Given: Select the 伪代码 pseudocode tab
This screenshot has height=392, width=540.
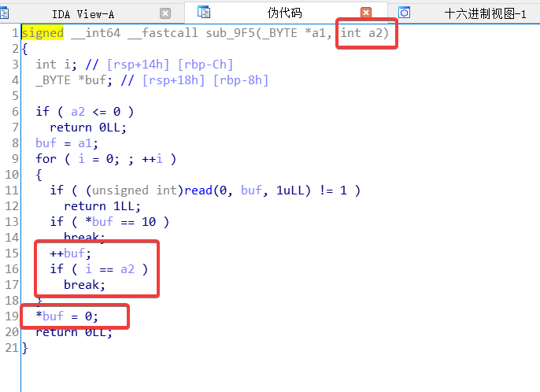Looking at the screenshot, I should click(284, 13).
